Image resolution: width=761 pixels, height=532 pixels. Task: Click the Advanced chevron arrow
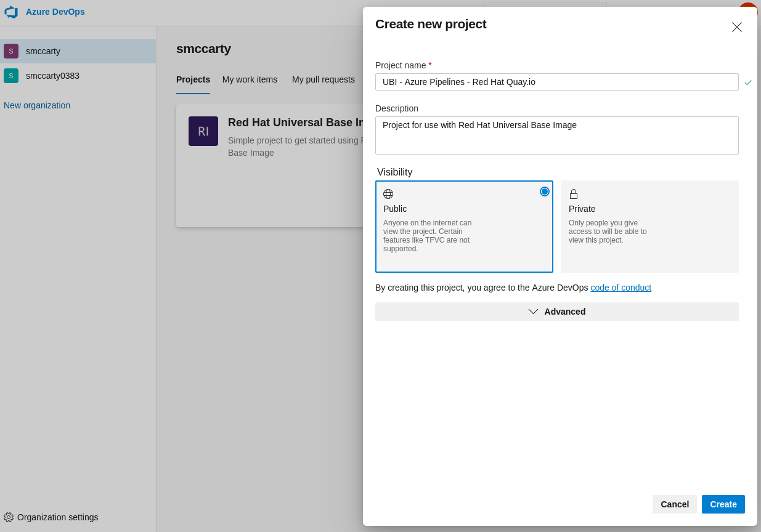(x=533, y=312)
